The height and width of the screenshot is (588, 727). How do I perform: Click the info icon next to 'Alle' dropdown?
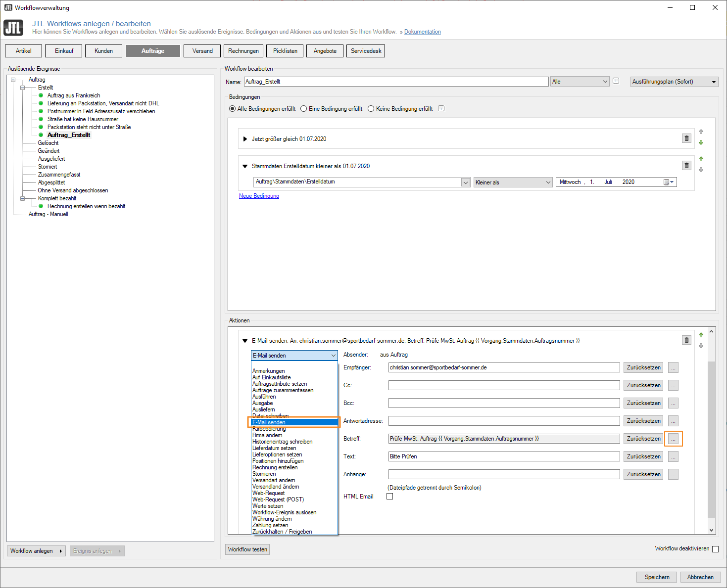point(616,81)
